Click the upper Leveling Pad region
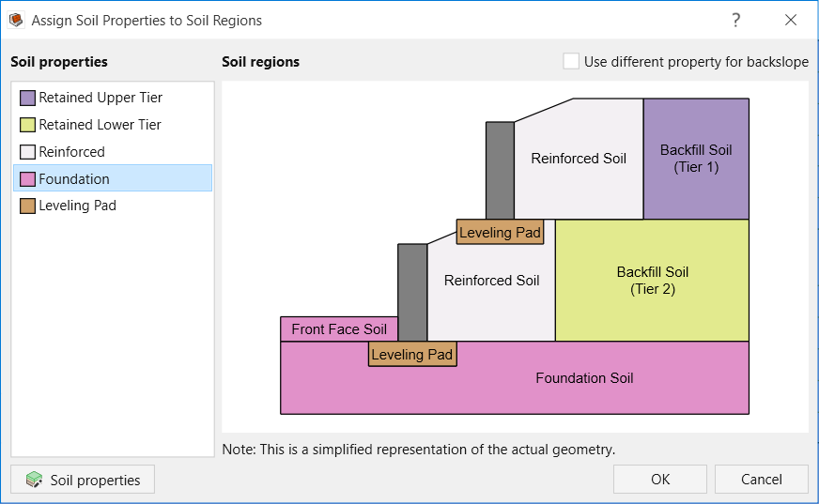This screenshot has height=504, width=819. coord(500,232)
